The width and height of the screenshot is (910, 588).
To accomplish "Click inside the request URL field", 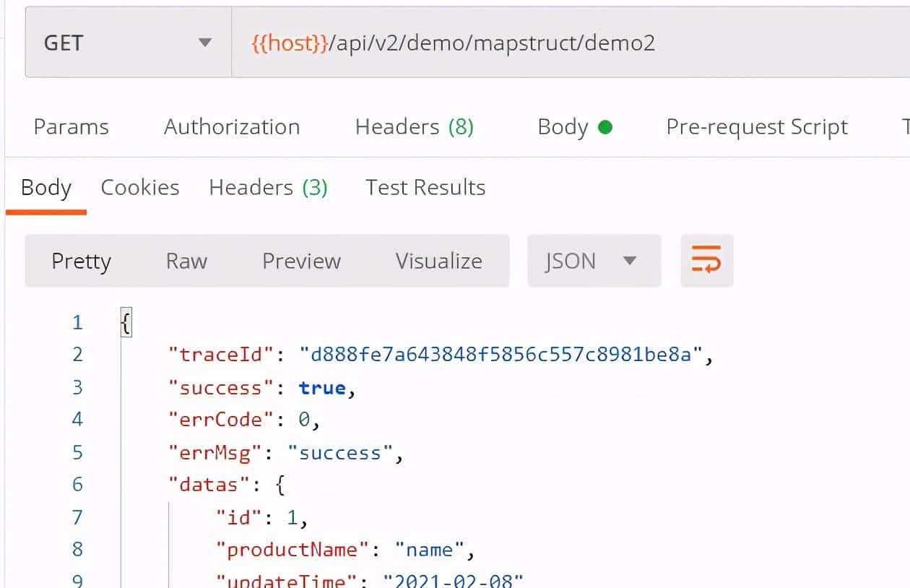I will coord(506,42).
